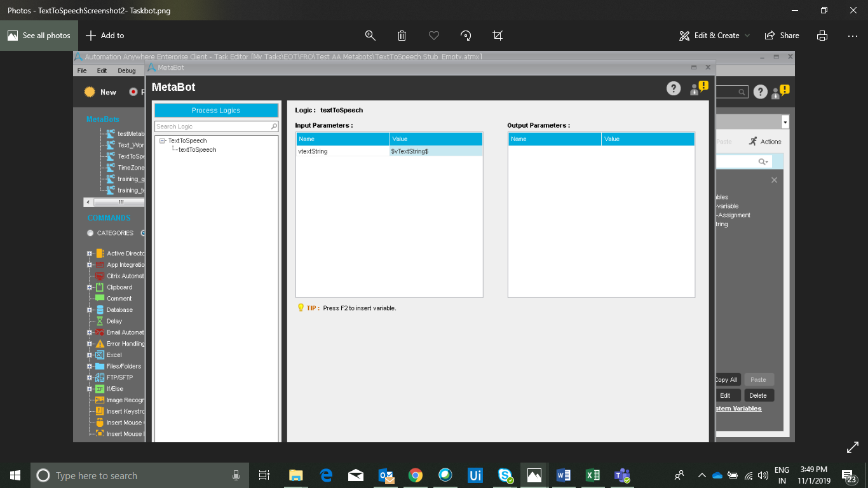Open the File menu

point(82,71)
